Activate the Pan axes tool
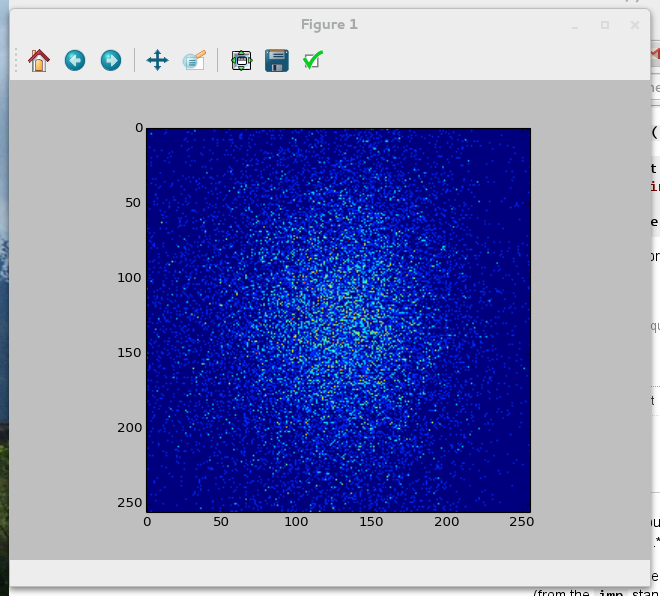The width and height of the screenshot is (660, 596). [x=157, y=61]
